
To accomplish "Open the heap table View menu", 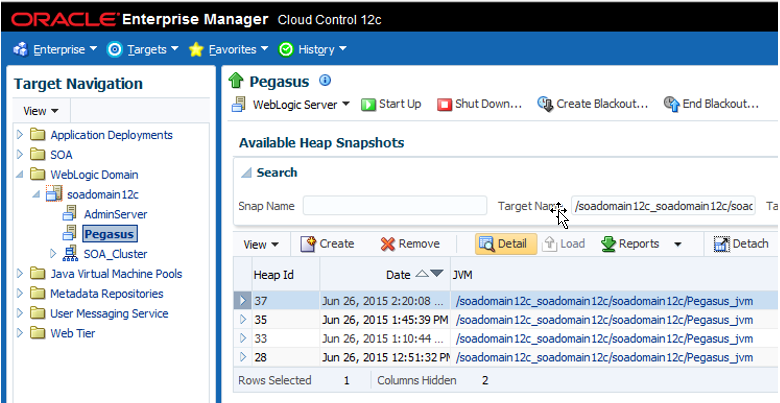I will pos(261,244).
